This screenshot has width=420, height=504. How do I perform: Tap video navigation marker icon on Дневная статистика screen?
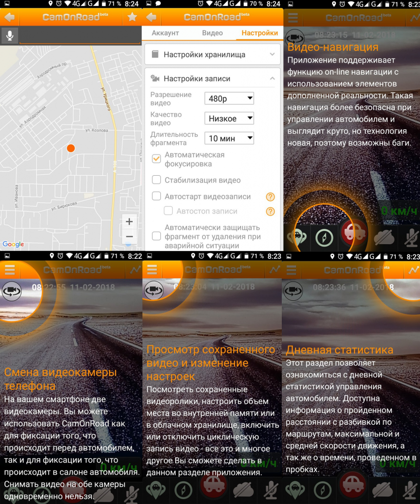pyautogui.click(x=295, y=490)
